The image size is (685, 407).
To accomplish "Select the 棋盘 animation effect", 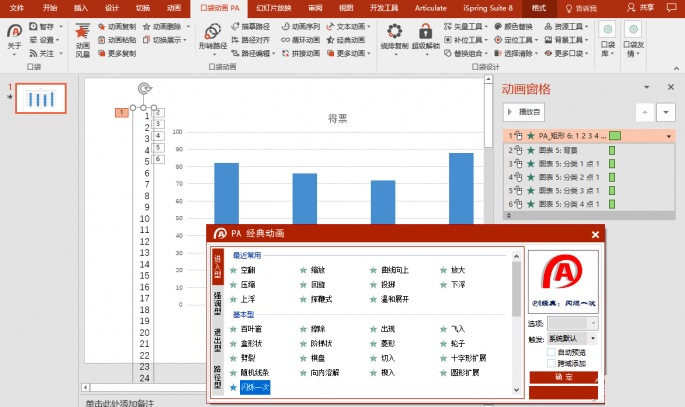I will point(317,357).
